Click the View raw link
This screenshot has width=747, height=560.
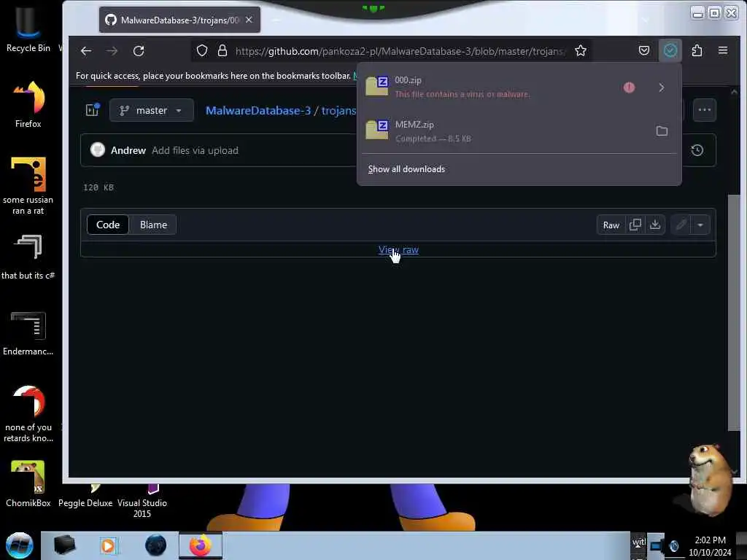point(398,249)
